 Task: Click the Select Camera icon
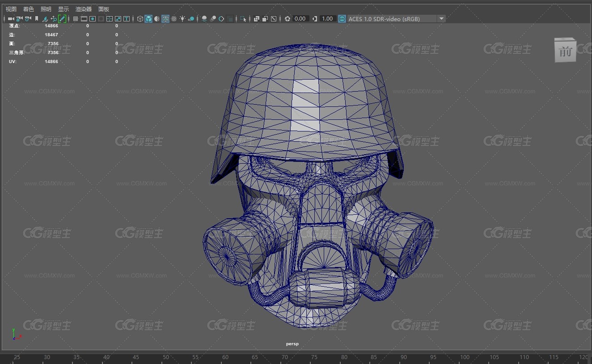[x=11, y=19]
